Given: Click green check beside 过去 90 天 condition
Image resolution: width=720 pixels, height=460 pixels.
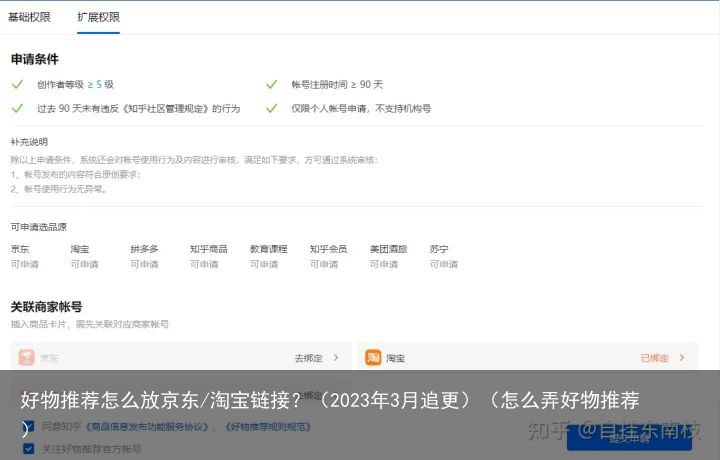Looking at the screenshot, I should point(17,108).
